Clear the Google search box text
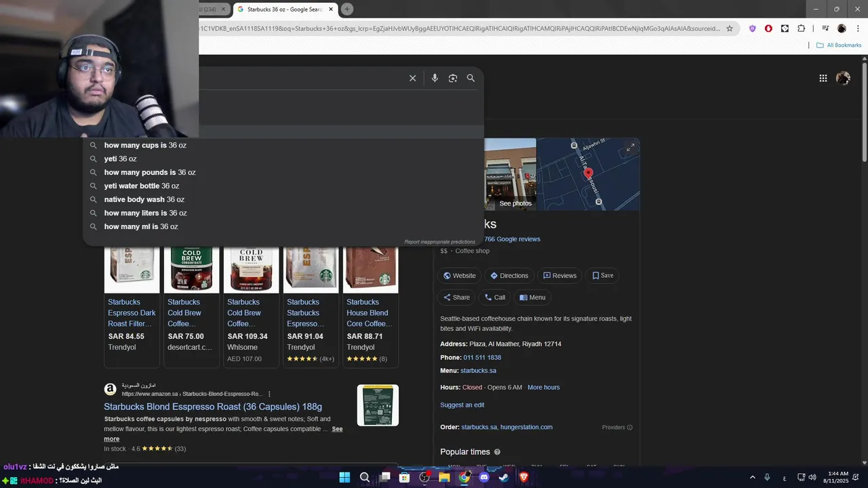 click(412, 78)
